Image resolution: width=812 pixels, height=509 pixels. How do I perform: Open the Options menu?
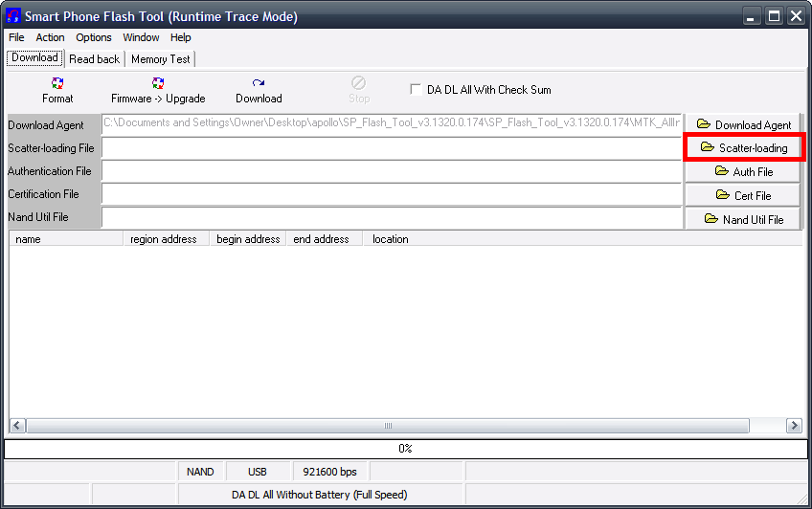pyautogui.click(x=94, y=37)
